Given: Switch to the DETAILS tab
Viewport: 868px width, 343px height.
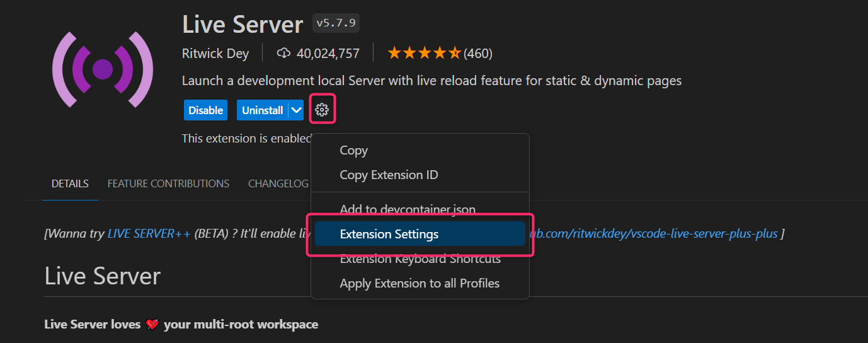Looking at the screenshot, I should (x=70, y=183).
